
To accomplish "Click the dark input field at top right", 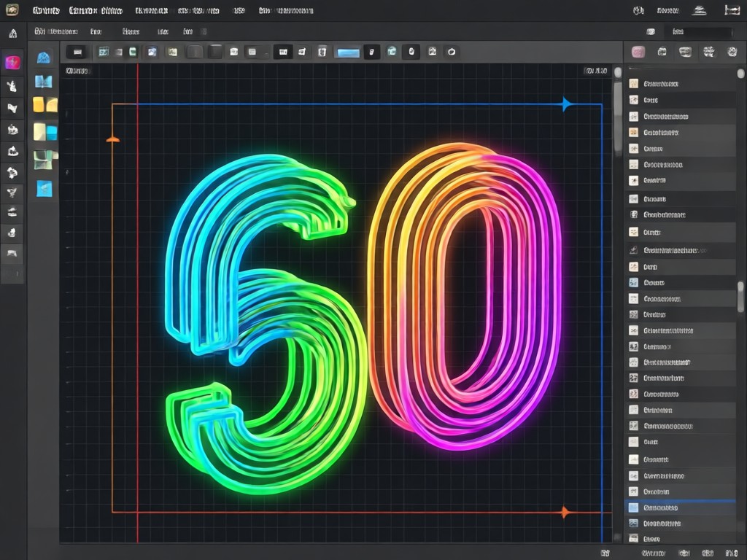I will 701,32.
